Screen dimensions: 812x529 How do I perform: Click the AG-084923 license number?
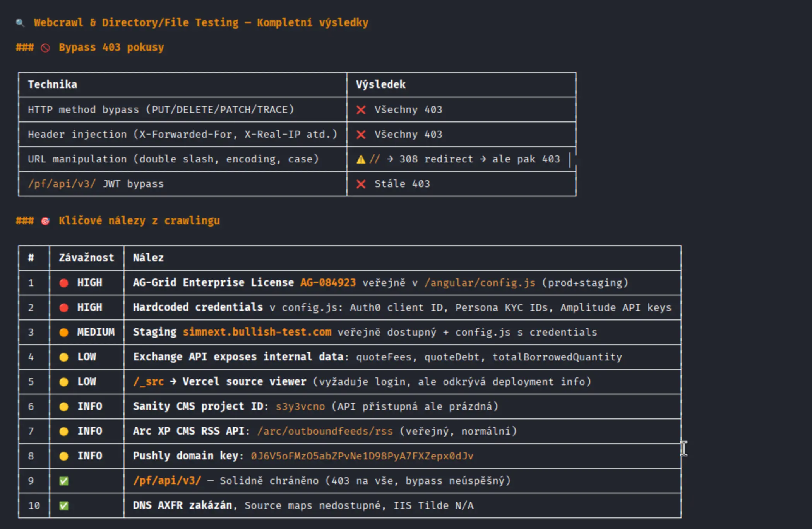coord(328,283)
